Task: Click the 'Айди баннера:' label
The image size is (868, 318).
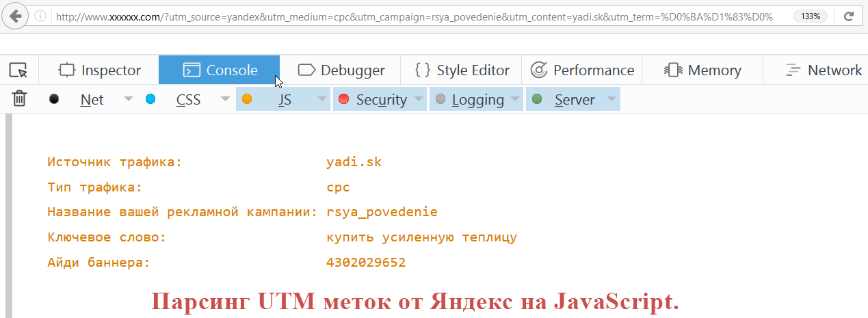Action: click(99, 262)
